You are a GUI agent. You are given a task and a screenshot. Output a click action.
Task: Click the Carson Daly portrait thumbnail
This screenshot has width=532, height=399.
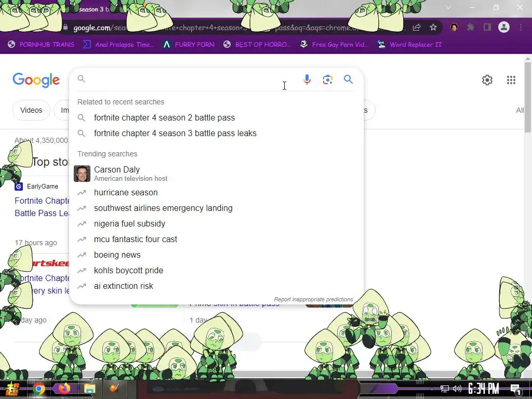82,174
